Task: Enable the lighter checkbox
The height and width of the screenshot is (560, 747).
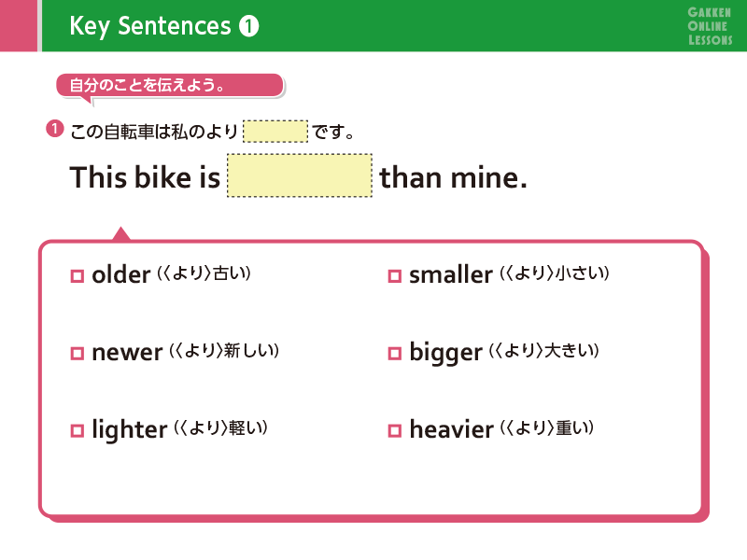Action: (x=78, y=431)
